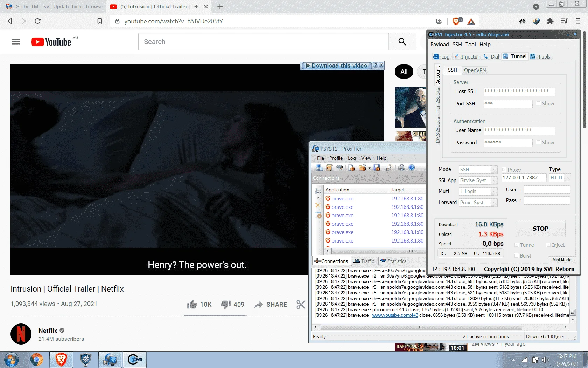588x368 pixels.
Task: Click Windows Start orb
Action: coord(11,360)
